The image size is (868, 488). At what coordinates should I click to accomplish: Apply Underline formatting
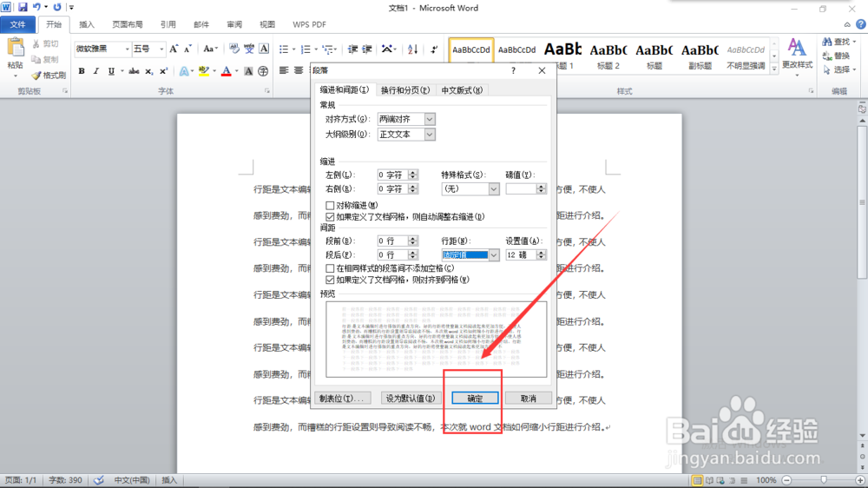[111, 71]
